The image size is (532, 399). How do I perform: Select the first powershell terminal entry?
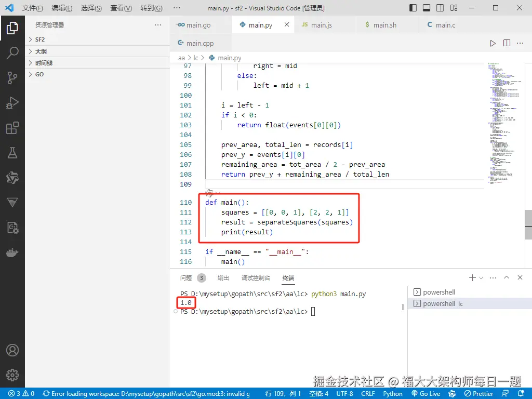[x=470, y=292]
